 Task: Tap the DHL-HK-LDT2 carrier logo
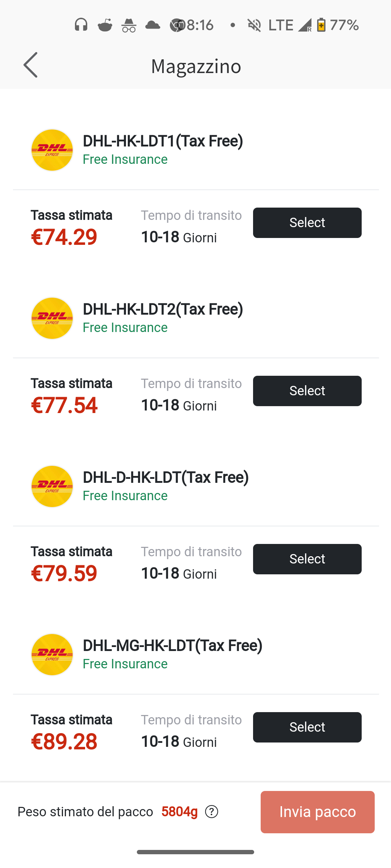click(52, 318)
